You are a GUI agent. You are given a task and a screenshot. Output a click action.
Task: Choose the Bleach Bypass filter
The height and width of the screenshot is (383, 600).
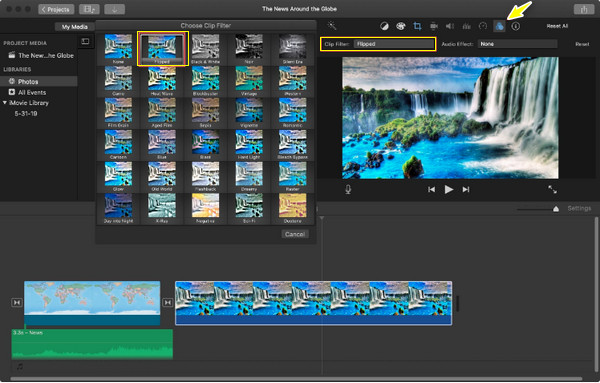293,145
